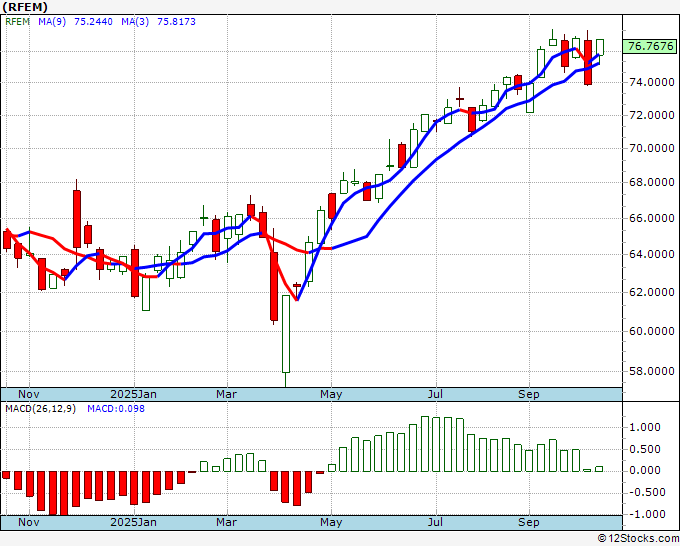This screenshot has width=680, height=546.
Task: Click the MA(3) legend label
Action: tap(135, 22)
